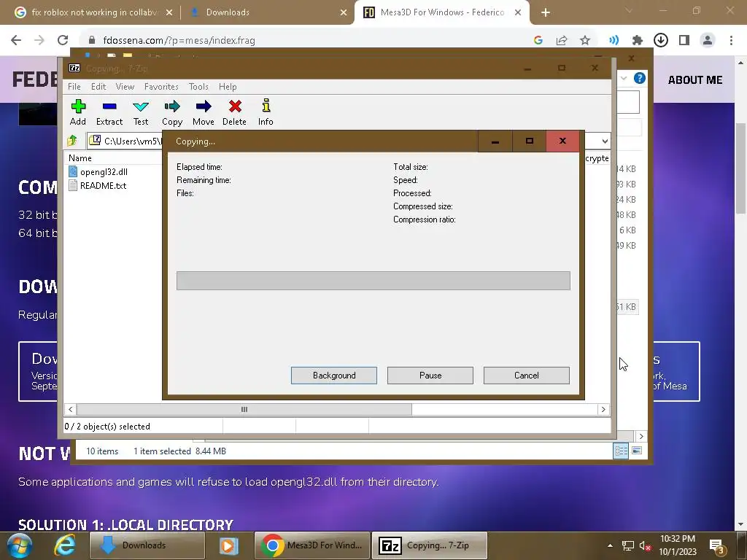Switch Explorer to large icons view
The width and height of the screenshot is (747, 560).
(x=637, y=451)
